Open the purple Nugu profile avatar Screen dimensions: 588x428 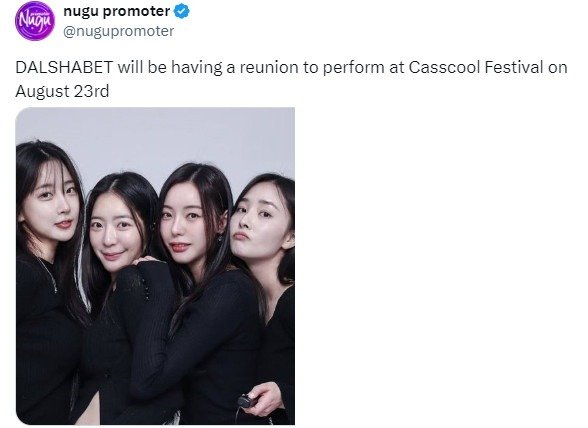tap(35, 21)
